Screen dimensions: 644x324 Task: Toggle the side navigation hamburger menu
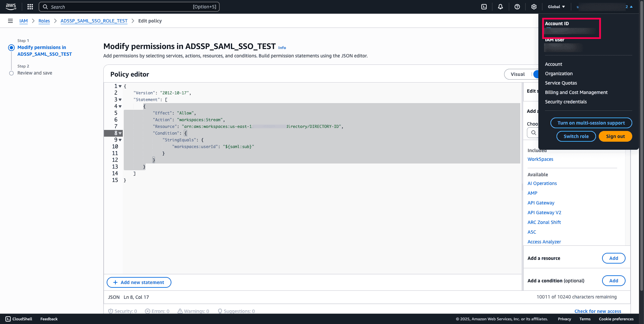tap(10, 21)
